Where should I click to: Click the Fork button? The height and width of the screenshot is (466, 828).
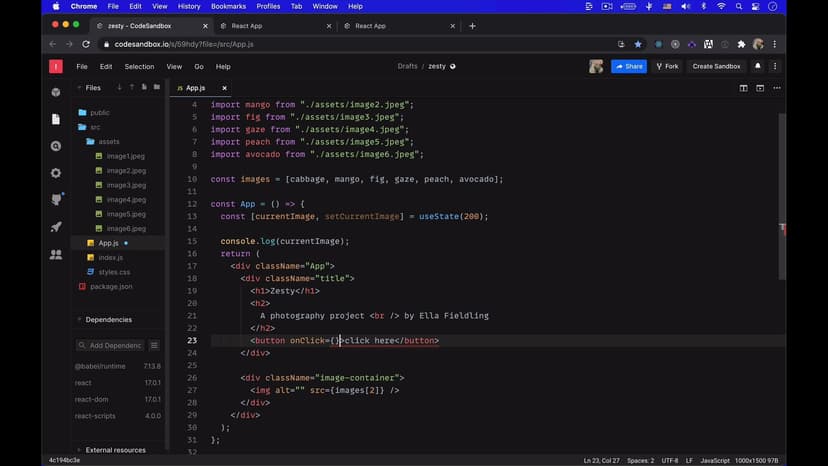click(667, 66)
